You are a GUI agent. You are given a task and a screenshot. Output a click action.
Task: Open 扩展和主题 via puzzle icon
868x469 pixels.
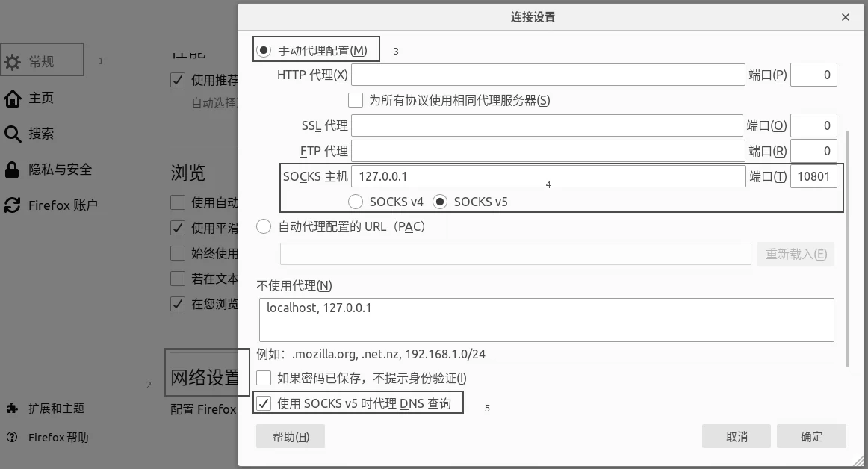point(11,409)
